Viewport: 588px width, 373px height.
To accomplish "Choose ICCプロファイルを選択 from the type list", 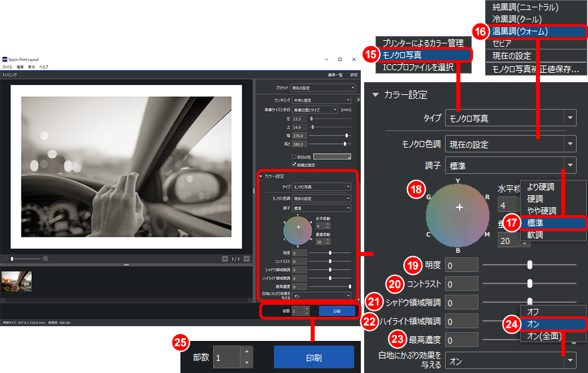I will tap(418, 67).
